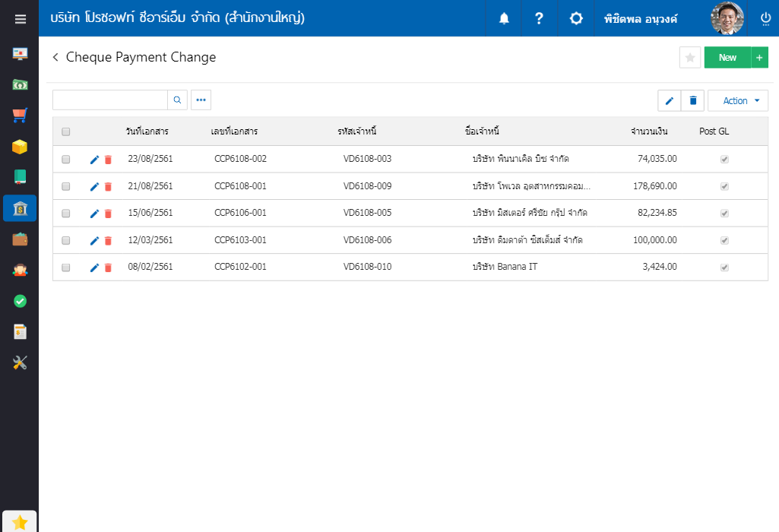Open the green checkmark approval module
Screen dimensions: 779x532
[x=20, y=301]
